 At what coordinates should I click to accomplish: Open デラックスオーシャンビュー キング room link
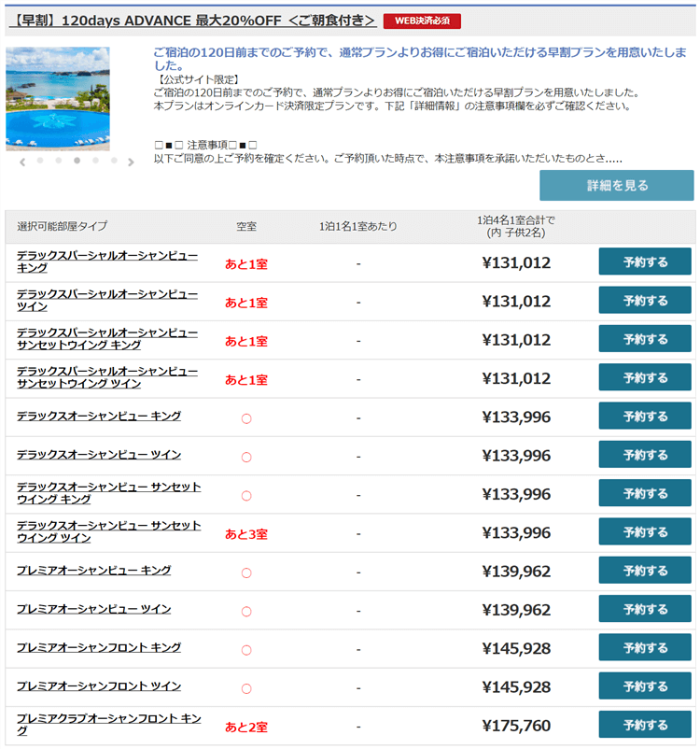click(99, 416)
